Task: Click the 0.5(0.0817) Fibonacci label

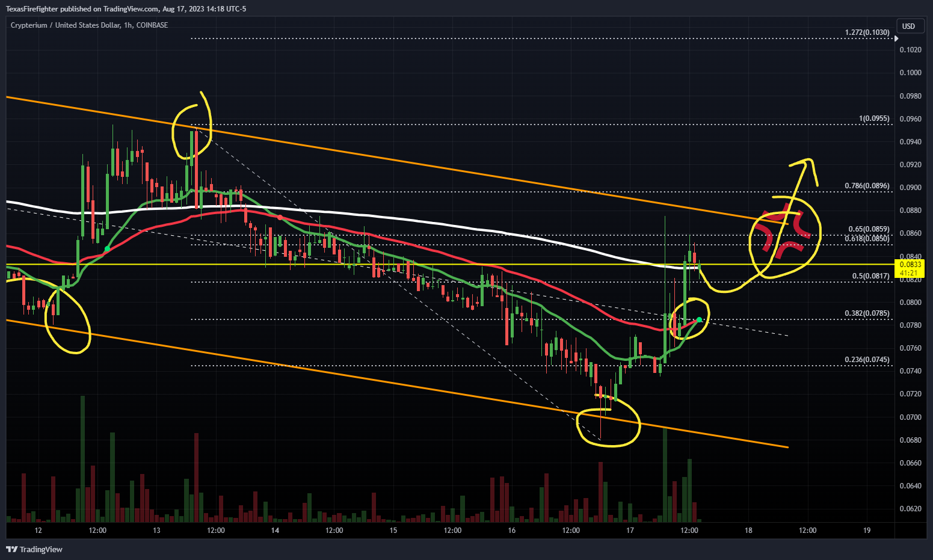Action: [870, 276]
